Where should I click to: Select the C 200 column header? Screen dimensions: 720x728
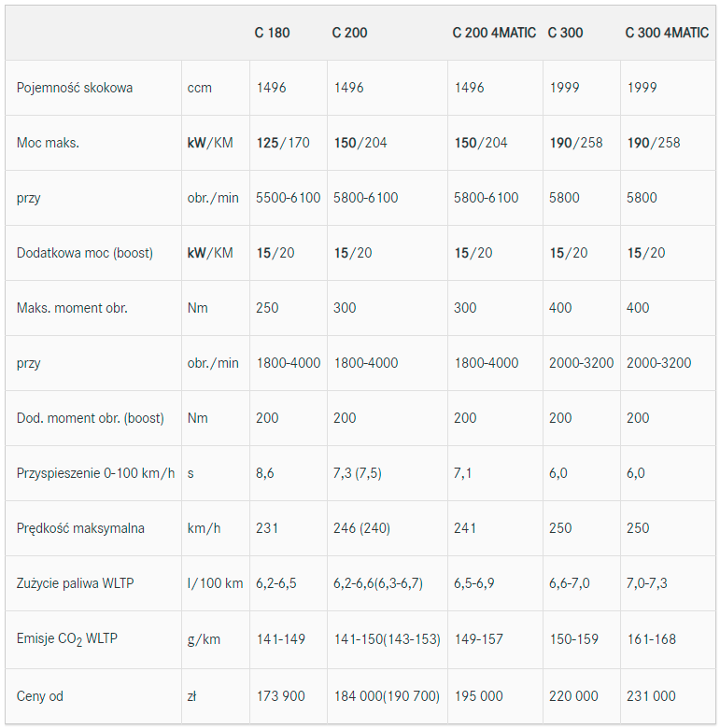tap(349, 33)
